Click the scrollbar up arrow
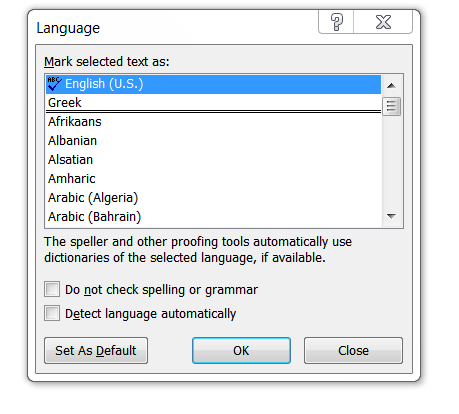Screen dimensions: 459x414 (391, 86)
